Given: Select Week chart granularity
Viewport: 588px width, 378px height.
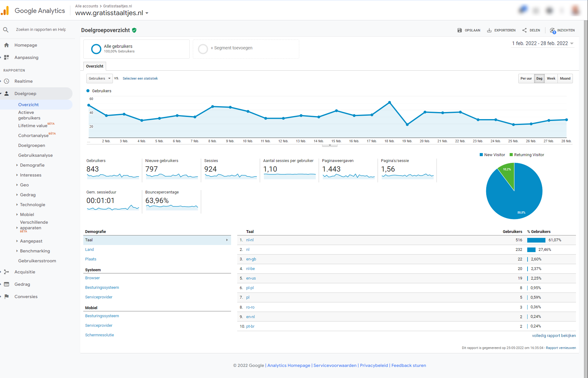Looking at the screenshot, I should [x=551, y=79].
